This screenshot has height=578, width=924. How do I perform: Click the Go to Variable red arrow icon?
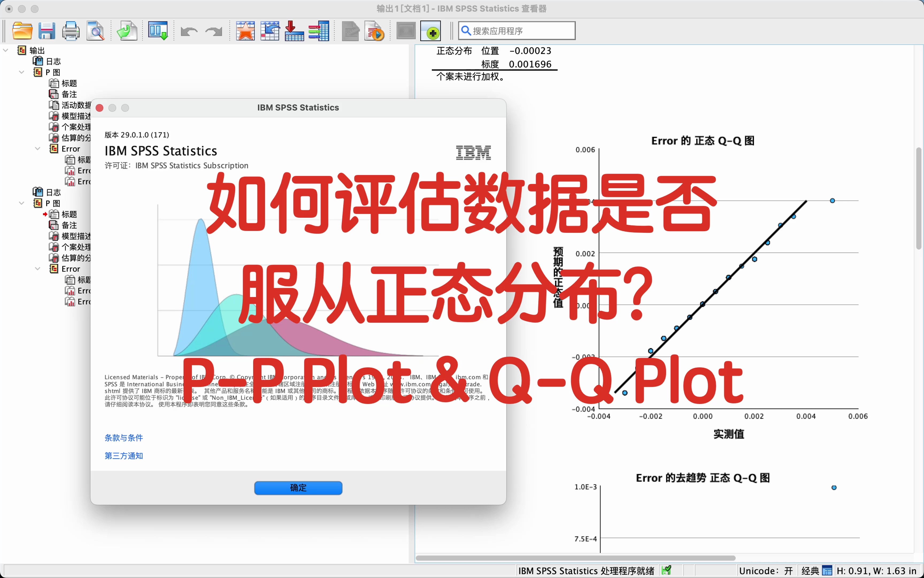click(294, 31)
